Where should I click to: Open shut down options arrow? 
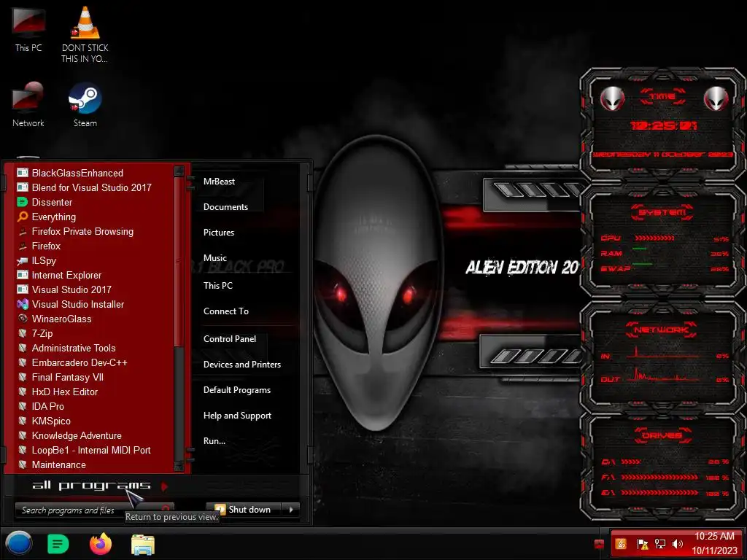point(291,510)
